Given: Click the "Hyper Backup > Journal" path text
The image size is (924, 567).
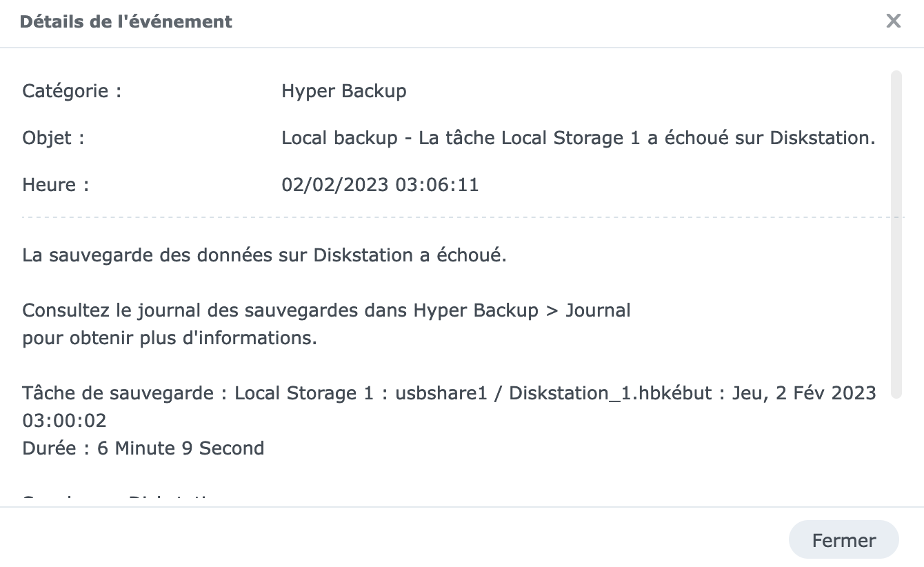Looking at the screenshot, I should click(522, 310).
